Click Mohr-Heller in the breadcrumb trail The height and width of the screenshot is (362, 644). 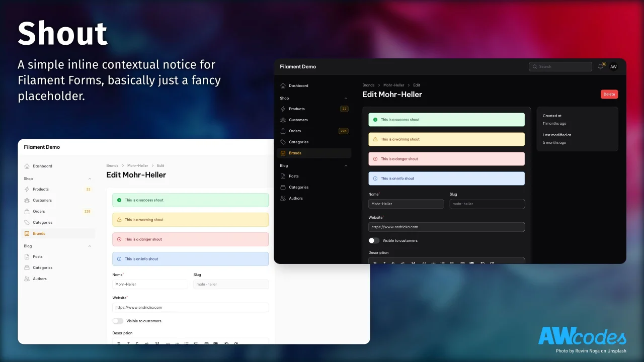[x=393, y=85]
